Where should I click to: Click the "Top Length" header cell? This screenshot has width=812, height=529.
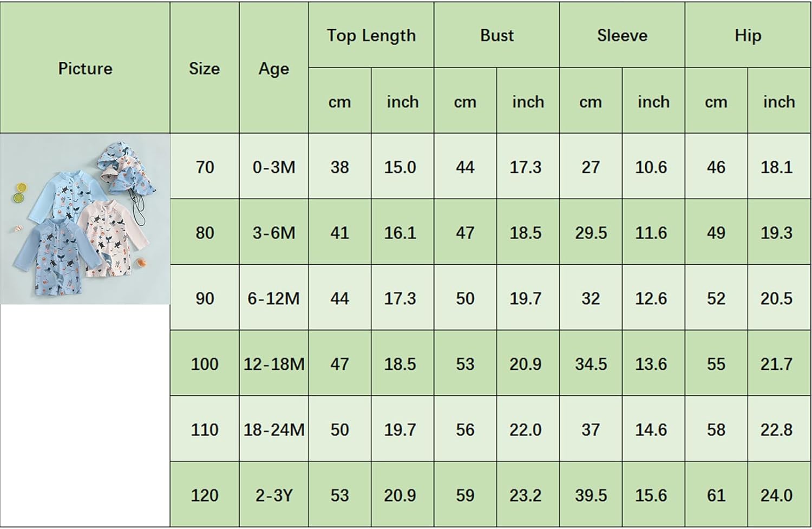point(371,36)
